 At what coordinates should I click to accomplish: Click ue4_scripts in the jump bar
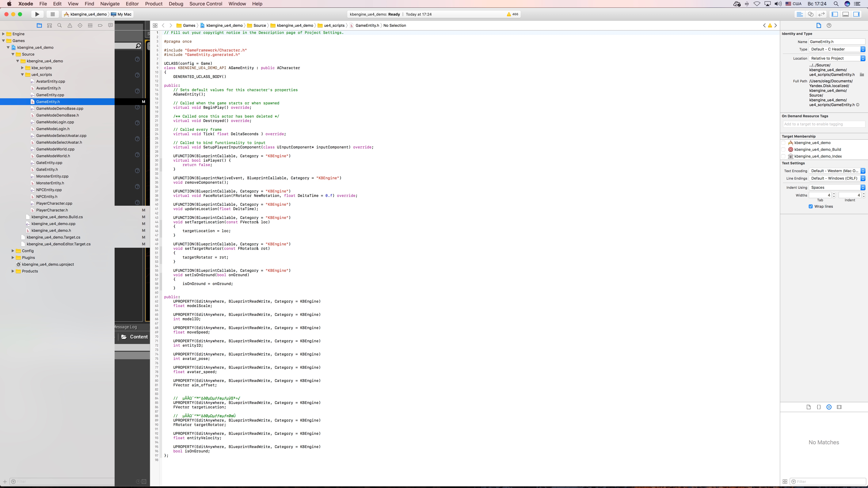click(x=331, y=26)
